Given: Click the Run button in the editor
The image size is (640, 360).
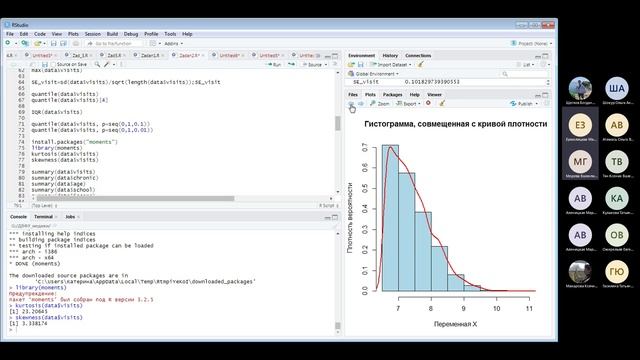Looking at the screenshot, I should tap(274, 64).
